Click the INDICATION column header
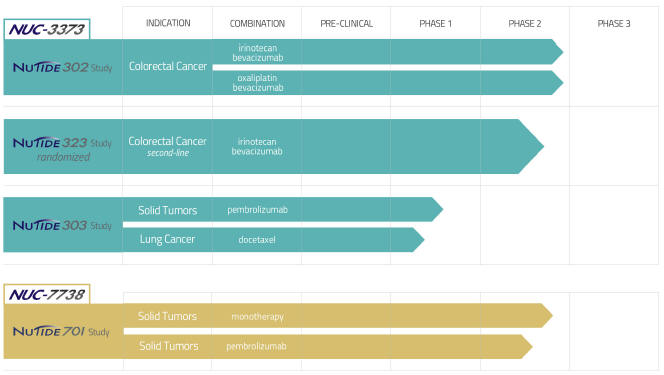Screen dimensions: 664x375 168,23
